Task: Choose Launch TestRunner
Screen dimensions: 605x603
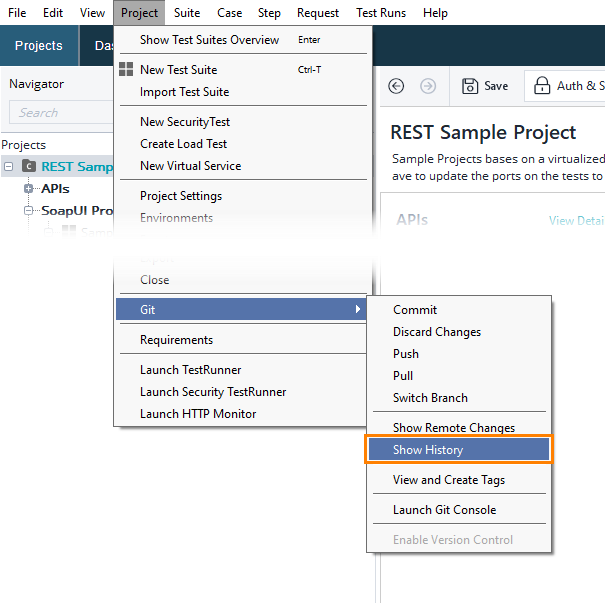Action: [x=241, y=370]
